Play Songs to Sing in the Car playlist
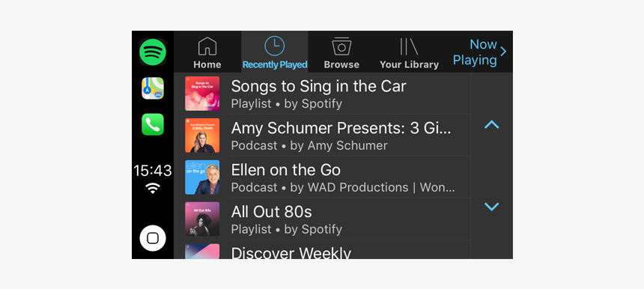Viewport: 644px width, 289px height. point(323,94)
